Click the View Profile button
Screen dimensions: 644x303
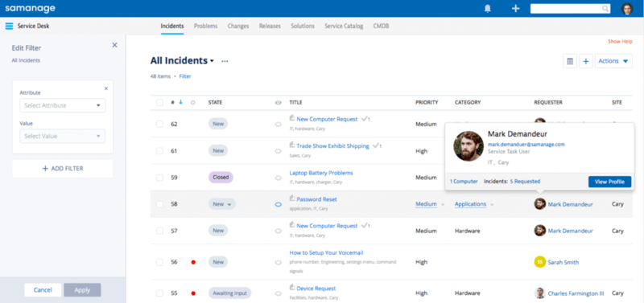coord(609,182)
